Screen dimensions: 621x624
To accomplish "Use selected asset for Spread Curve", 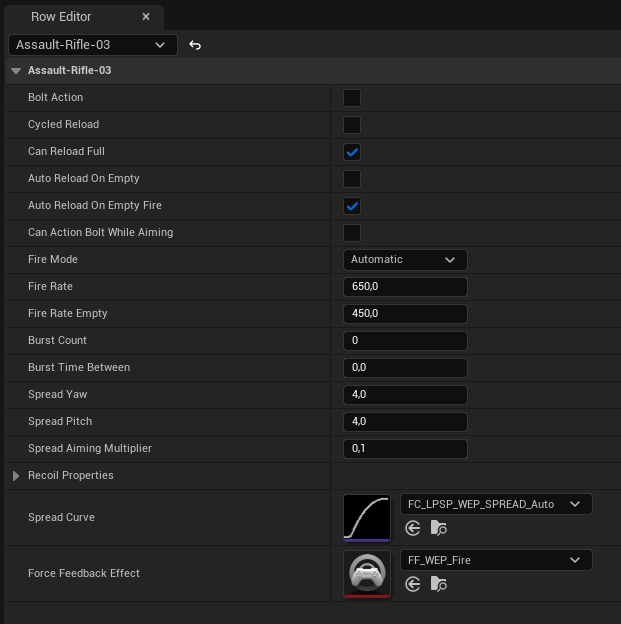I will [413, 528].
